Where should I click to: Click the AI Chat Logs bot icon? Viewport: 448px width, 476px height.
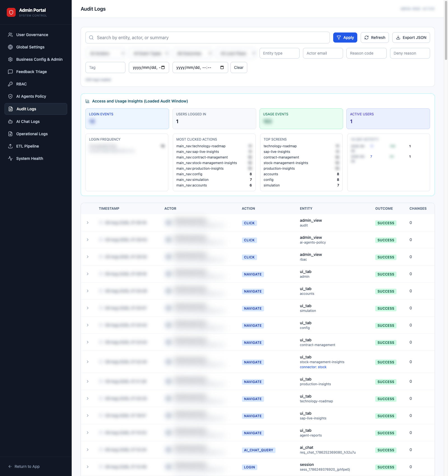(x=10, y=122)
